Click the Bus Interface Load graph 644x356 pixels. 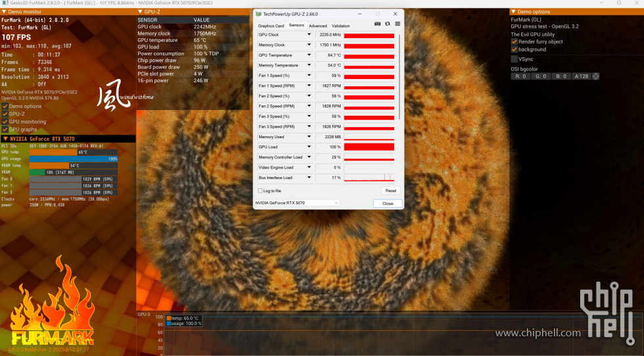(x=369, y=178)
